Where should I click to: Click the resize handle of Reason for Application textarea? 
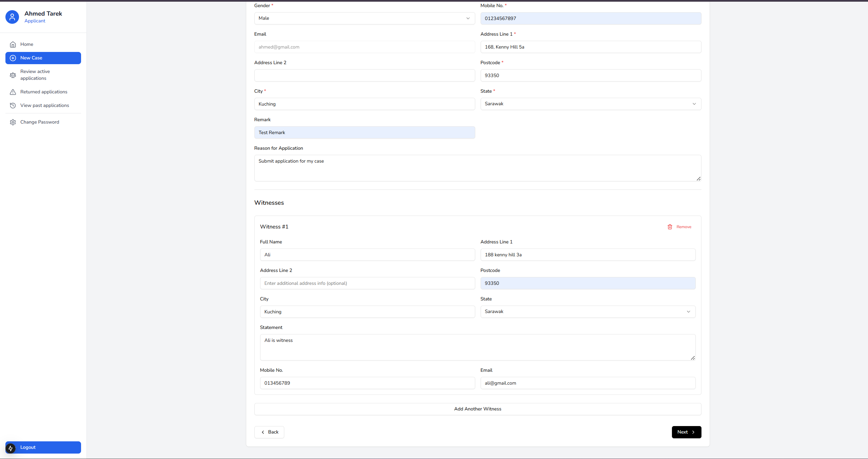(698, 179)
